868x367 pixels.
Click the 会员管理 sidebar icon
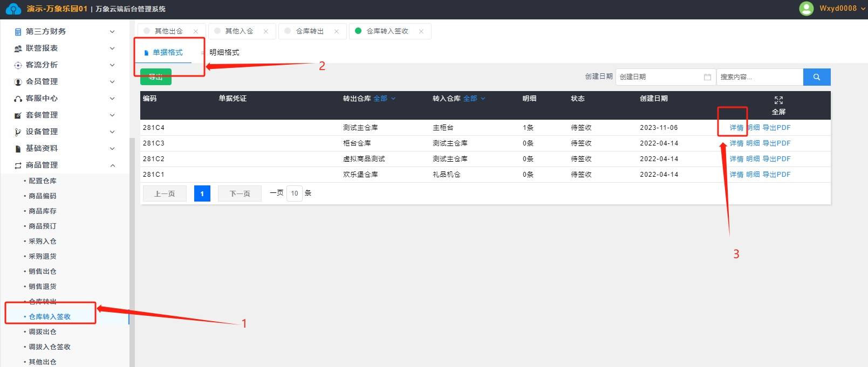18,82
